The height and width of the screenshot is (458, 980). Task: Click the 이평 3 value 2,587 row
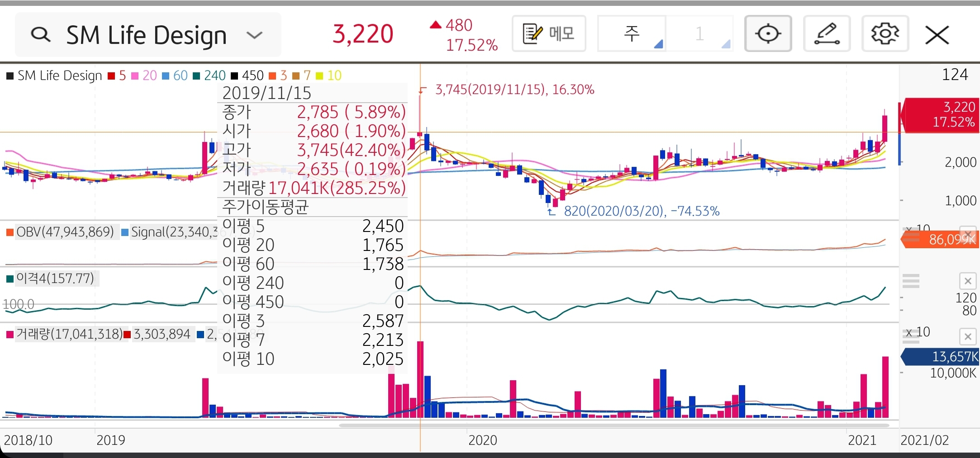tap(313, 321)
